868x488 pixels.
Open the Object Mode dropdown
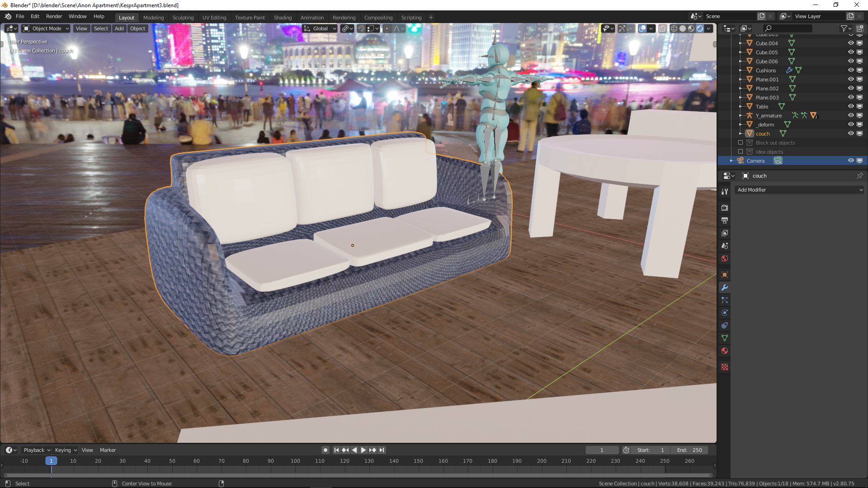click(x=46, y=28)
